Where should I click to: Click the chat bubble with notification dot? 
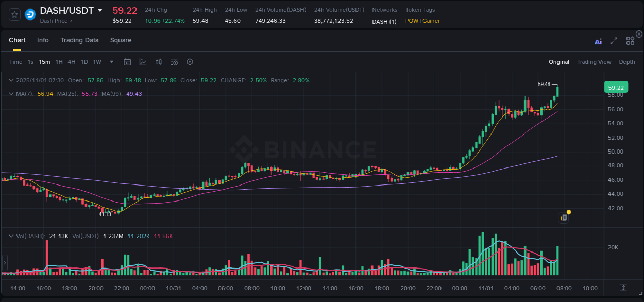click(x=563, y=217)
